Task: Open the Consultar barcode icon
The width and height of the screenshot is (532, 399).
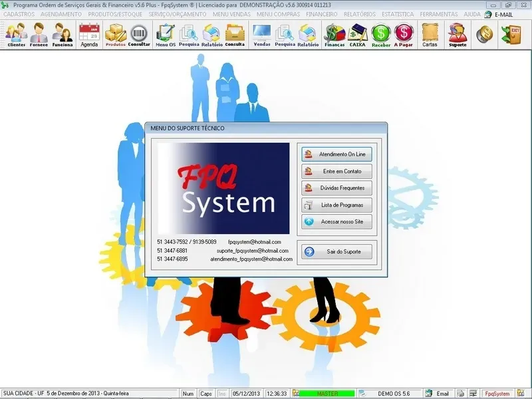Action: pos(139,34)
